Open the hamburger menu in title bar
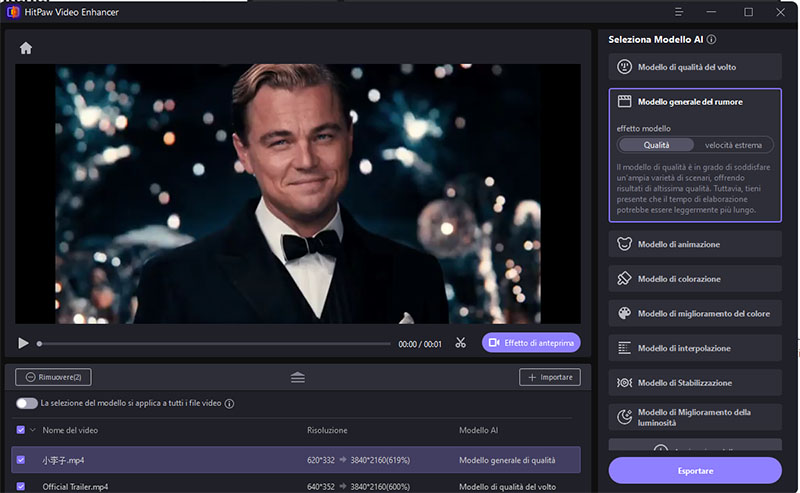 [679, 12]
